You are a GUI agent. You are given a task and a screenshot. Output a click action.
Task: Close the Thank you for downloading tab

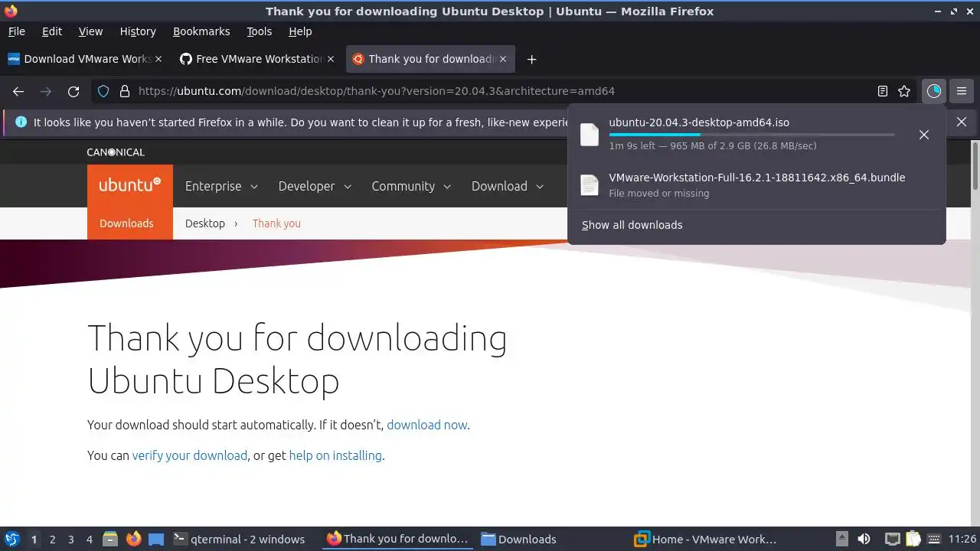503,59
